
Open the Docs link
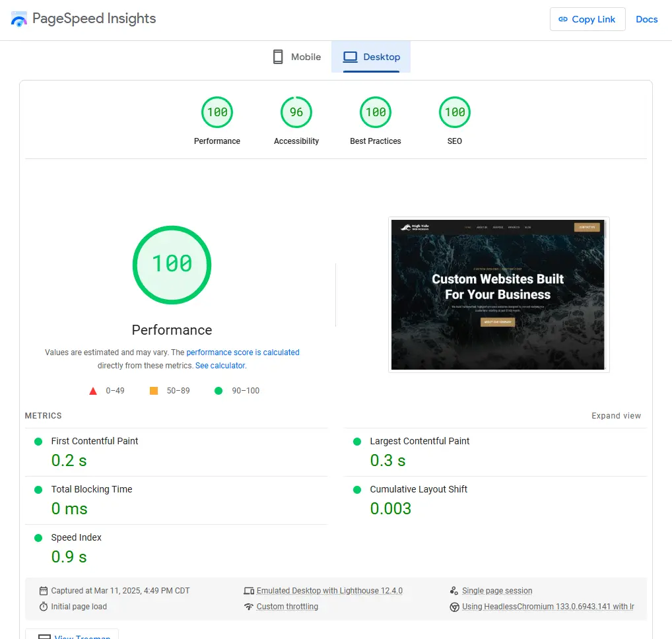coord(646,19)
